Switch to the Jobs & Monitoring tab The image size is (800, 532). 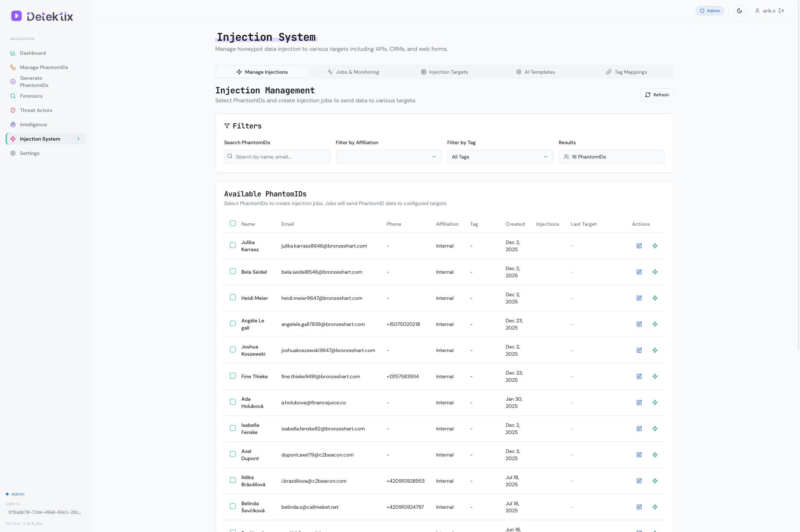click(x=353, y=72)
